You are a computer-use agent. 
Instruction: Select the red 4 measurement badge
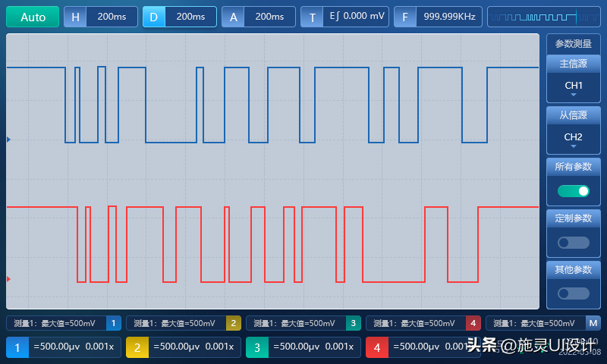click(x=473, y=323)
